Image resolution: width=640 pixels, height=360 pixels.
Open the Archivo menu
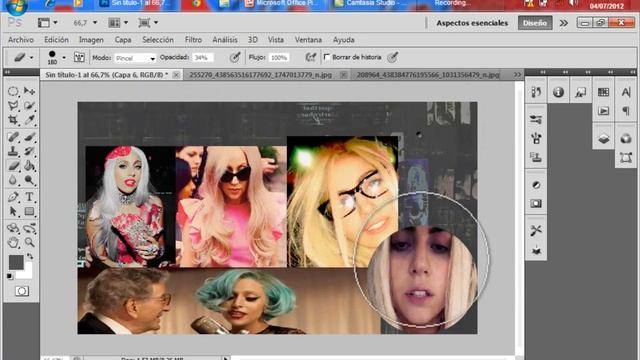point(21,40)
